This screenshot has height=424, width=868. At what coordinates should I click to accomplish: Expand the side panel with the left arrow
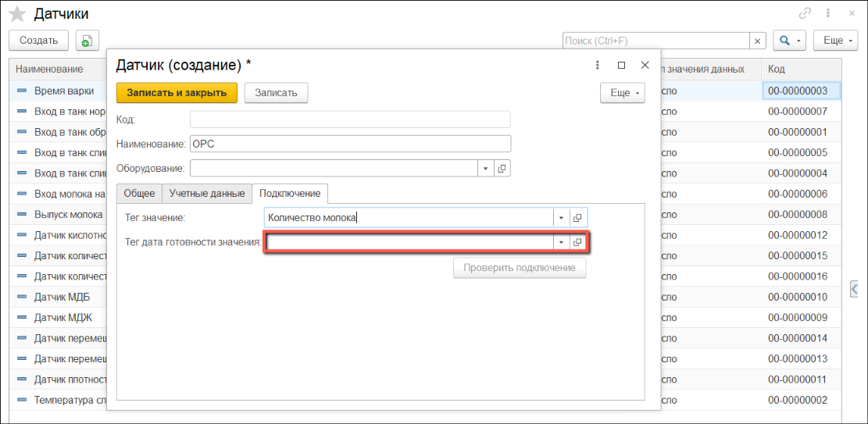pos(855,288)
